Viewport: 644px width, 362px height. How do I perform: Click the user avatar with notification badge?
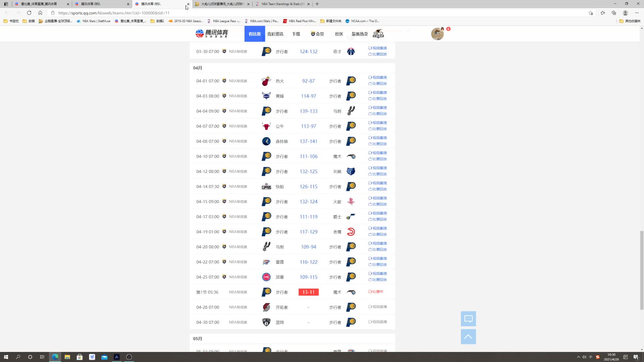click(x=437, y=34)
